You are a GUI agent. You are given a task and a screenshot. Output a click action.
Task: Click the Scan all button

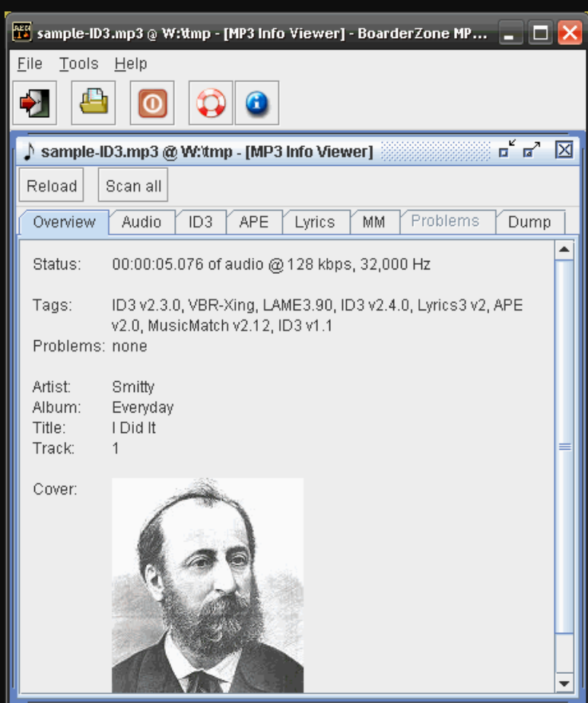point(133,185)
